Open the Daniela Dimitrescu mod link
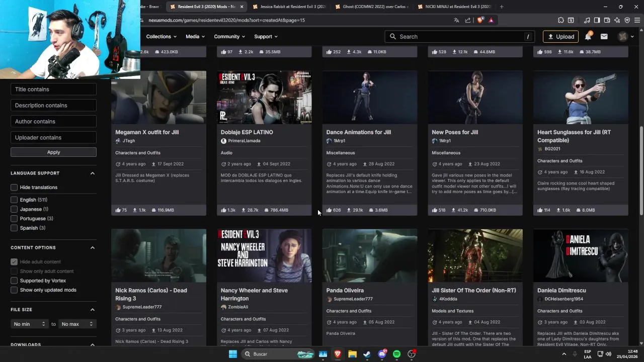Viewport: 644px width, 362px height. [561, 290]
